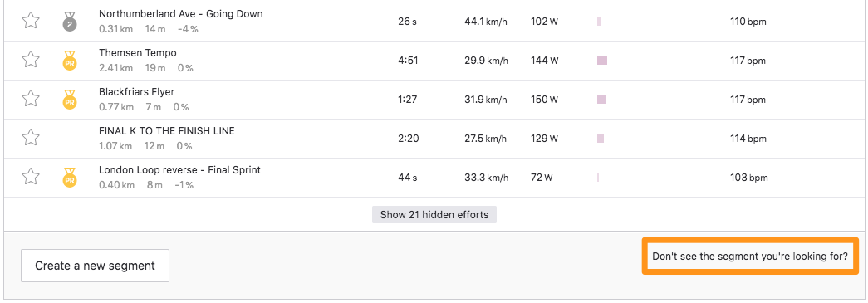Select FINAL K TO THE FINISH LINE segment
Viewport: 868px width, 303px height.
click(x=167, y=131)
